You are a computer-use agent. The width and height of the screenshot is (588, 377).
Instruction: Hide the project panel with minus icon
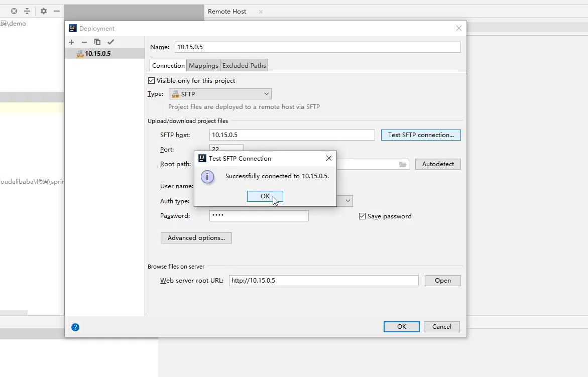57,11
